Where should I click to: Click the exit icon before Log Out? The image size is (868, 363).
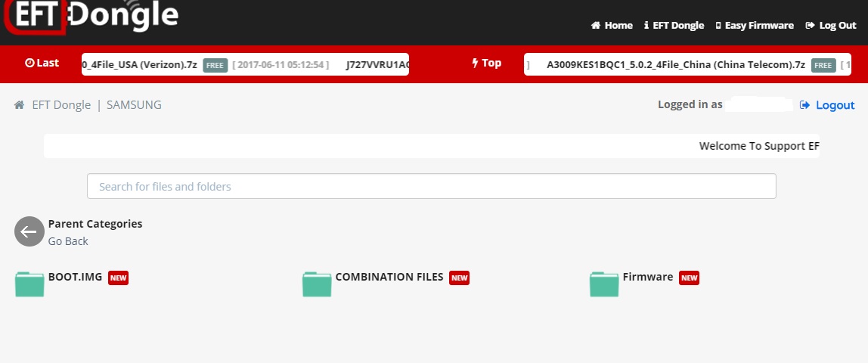click(x=810, y=26)
